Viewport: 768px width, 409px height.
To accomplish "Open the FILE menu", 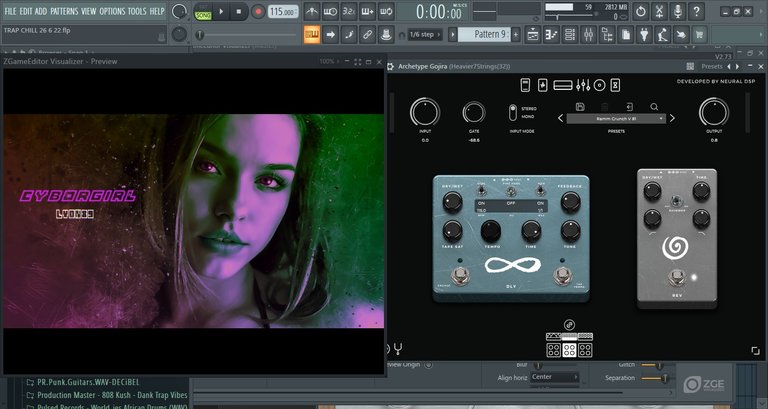I will click(10, 11).
